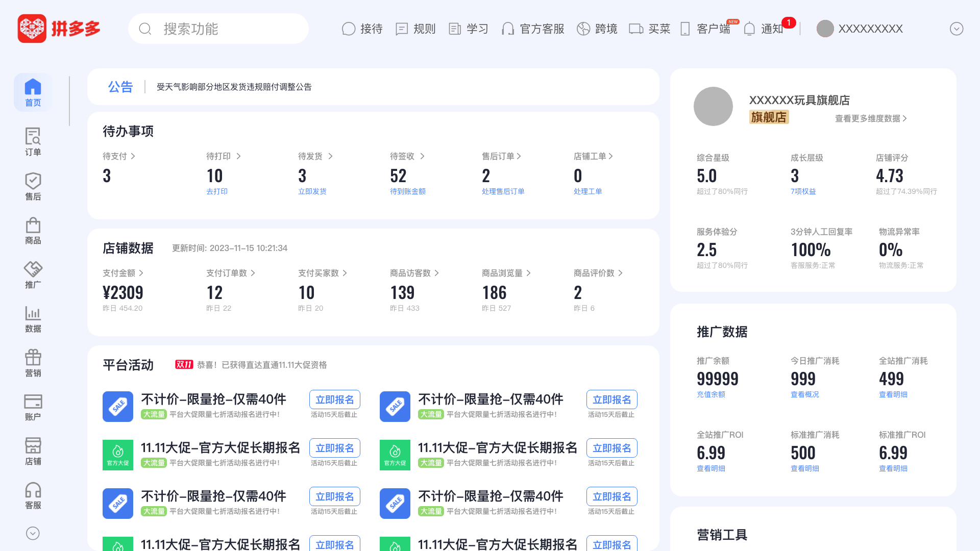Open 客服 customer service in sidebar
The image size is (980, 551).
click(33, 495)
